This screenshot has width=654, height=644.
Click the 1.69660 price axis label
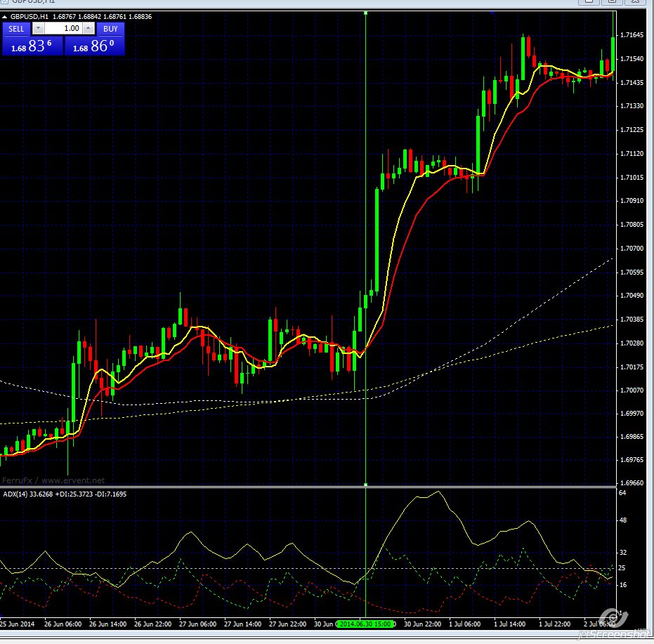632,483
